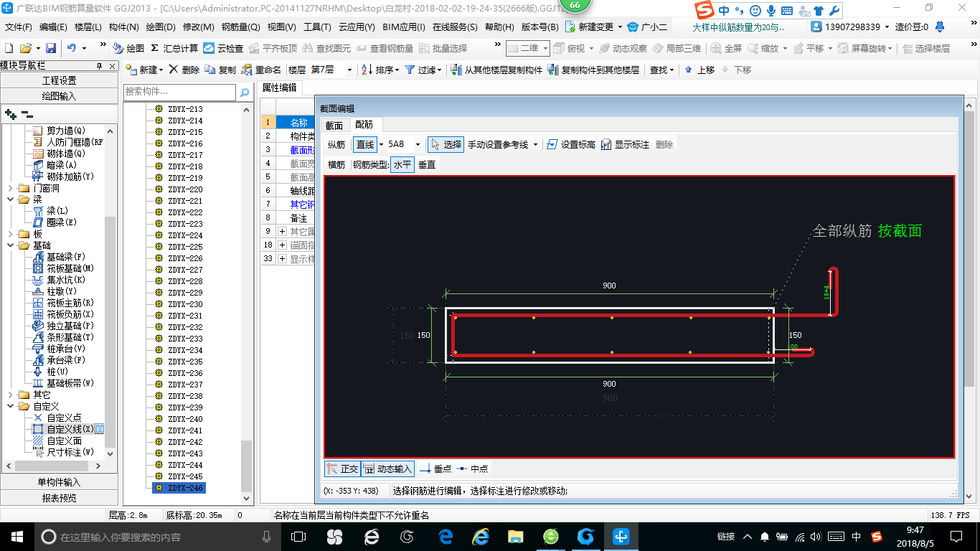Collapse the 基础 tree folder
This screenshot has width=980, height=551.
pos(11,245)
